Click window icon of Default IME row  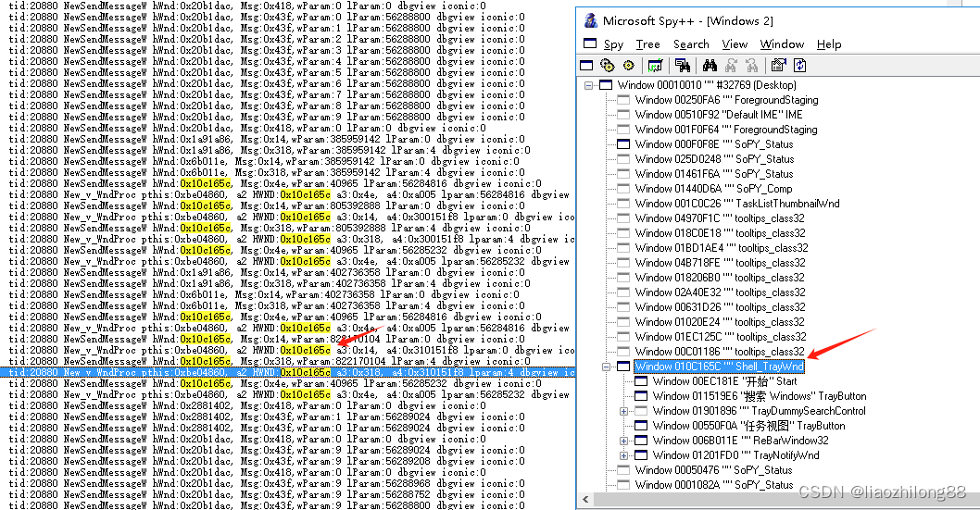[623, 115]
